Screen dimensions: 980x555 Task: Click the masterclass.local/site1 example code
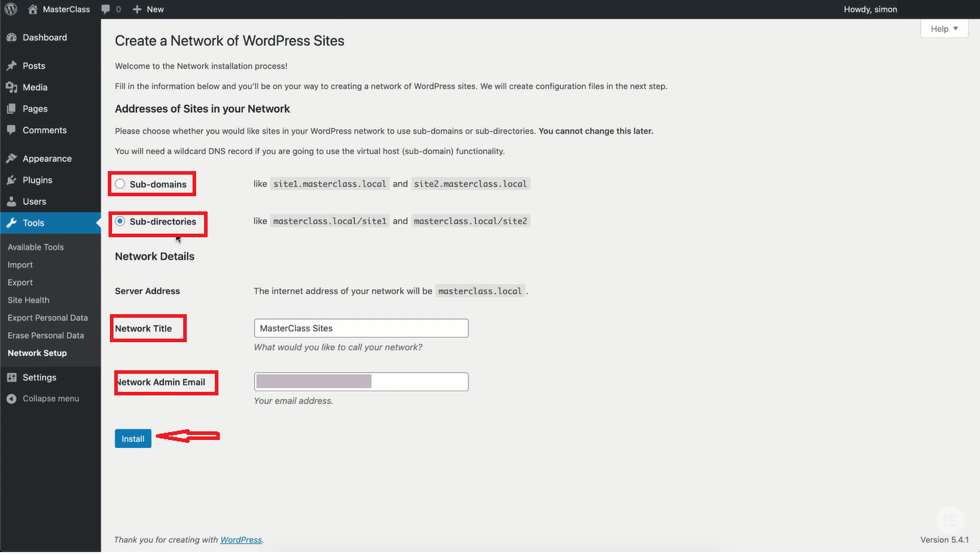pyautogui.click(x=330, y=221)
